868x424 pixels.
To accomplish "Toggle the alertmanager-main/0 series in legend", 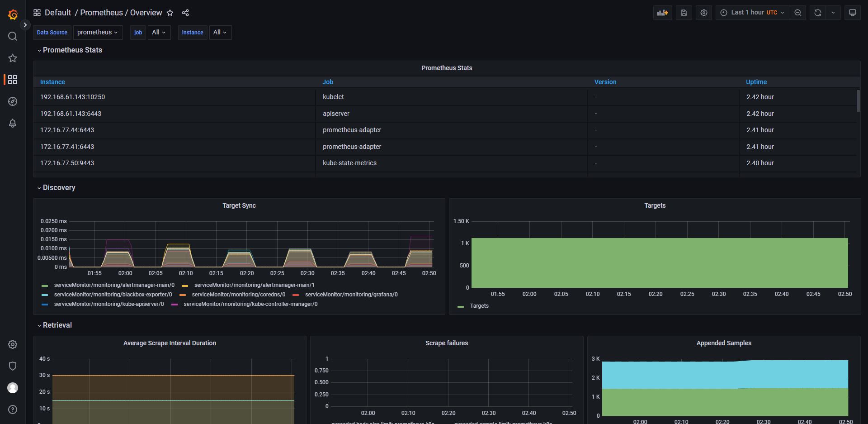I will [x=114, y=285].
